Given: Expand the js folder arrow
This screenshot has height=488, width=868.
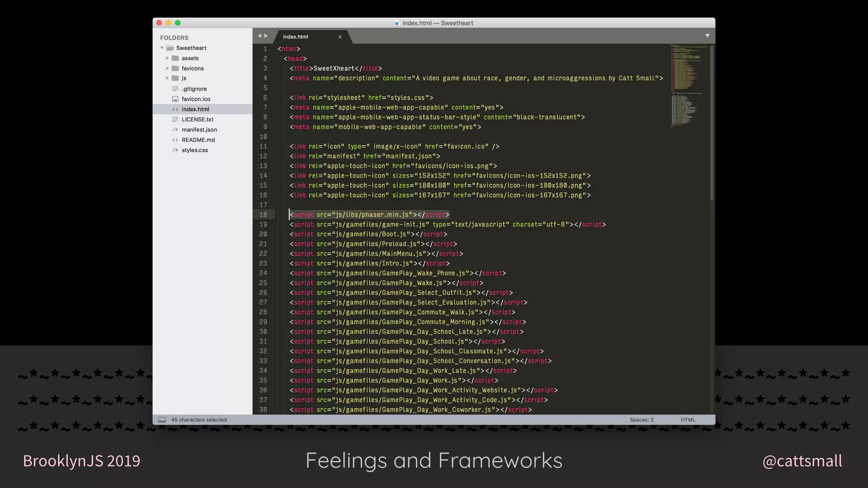Looking at the screenshot, I should [x=167, y=78].
